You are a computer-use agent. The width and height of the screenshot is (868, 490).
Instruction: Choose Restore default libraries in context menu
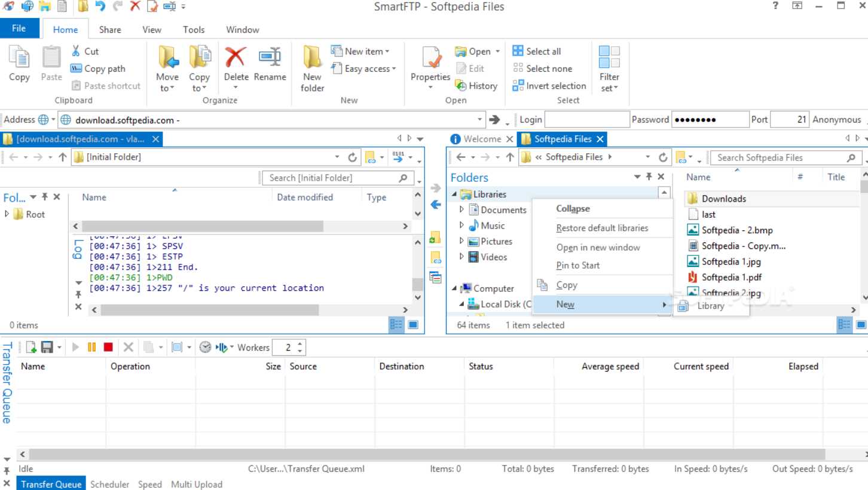pos(602,228)
